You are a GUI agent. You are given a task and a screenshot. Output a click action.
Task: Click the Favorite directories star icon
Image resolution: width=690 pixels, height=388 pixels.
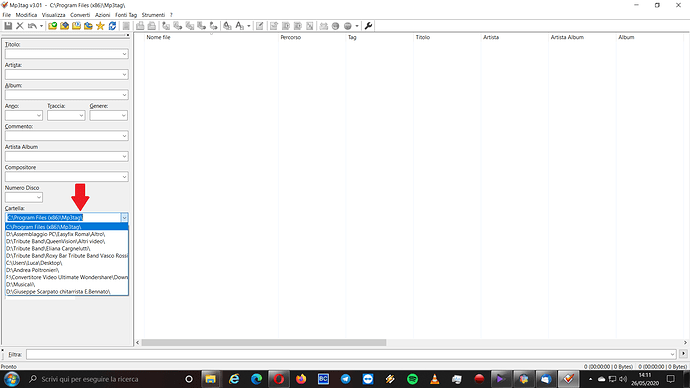click(x=100, y=26)
